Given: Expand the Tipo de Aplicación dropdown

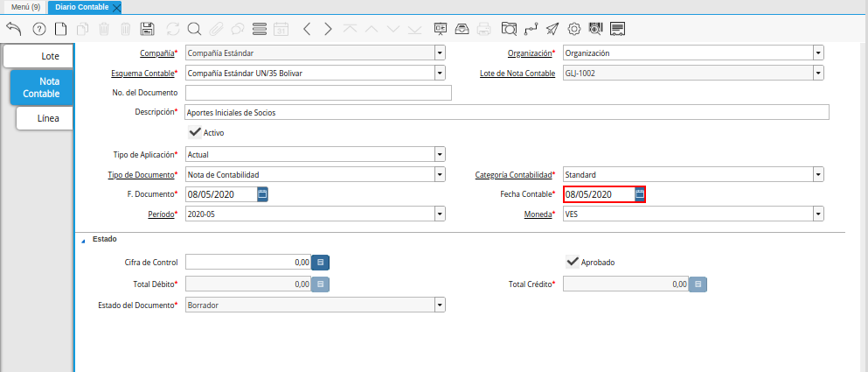Looking at the screenshot, I should pyautogui.click(x=440, y=153).
